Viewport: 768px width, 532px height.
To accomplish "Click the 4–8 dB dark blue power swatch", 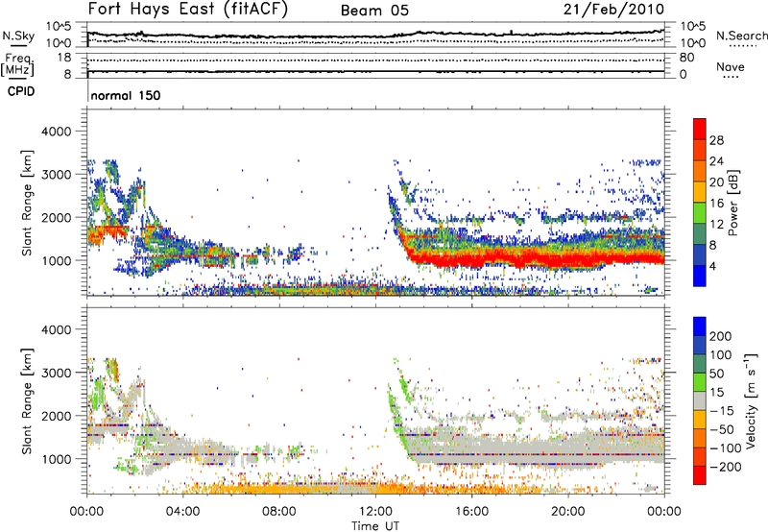I will [700, 255].
